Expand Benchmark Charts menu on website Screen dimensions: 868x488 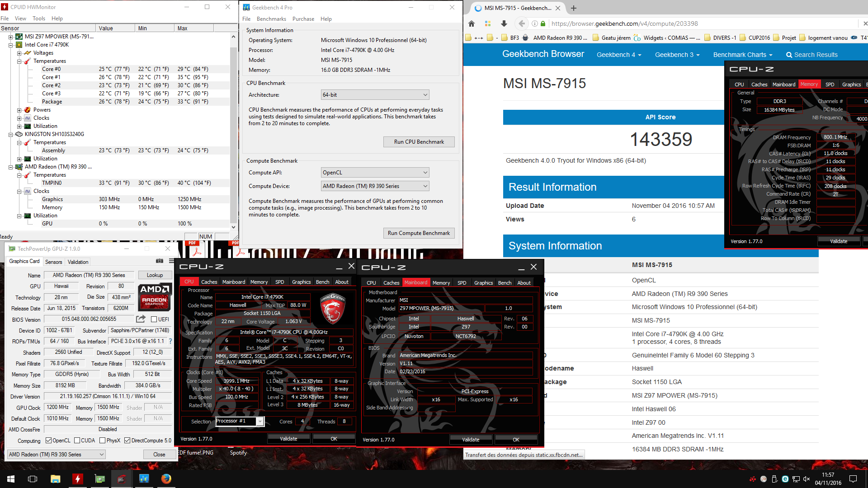click(743, 55)
